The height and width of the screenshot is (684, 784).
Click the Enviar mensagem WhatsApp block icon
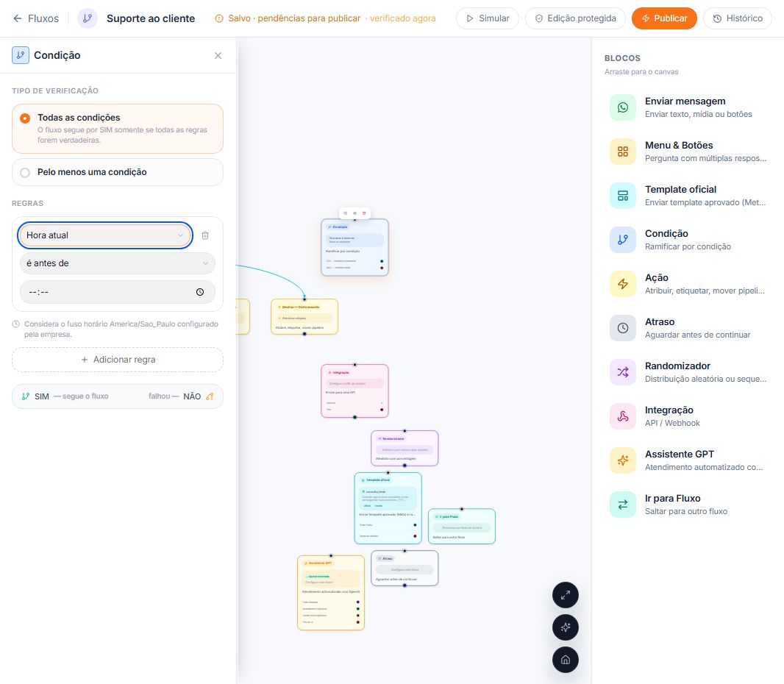[622, 107]
